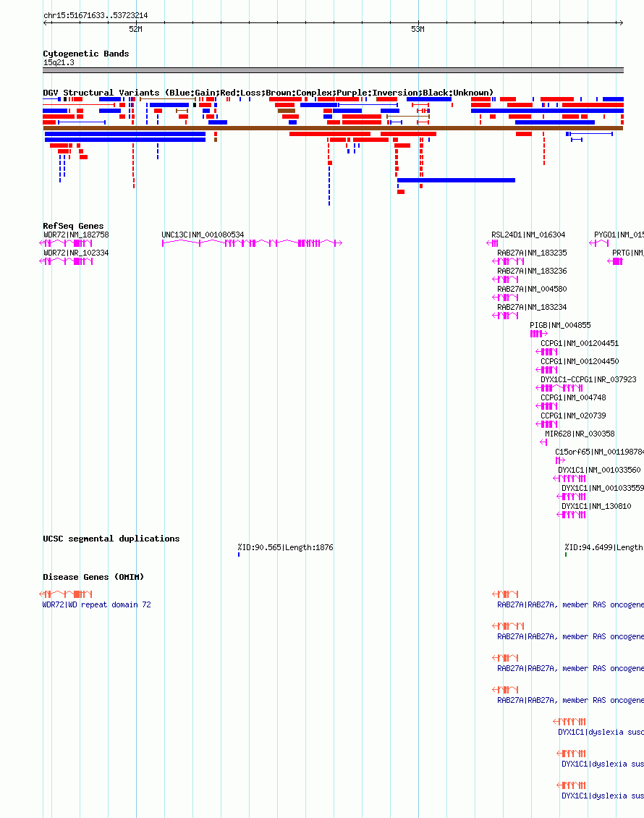Screen dimensions: 644x818
Task: Open the RAB27A|NM_004580 transcript label
Action: click(532, 289)
